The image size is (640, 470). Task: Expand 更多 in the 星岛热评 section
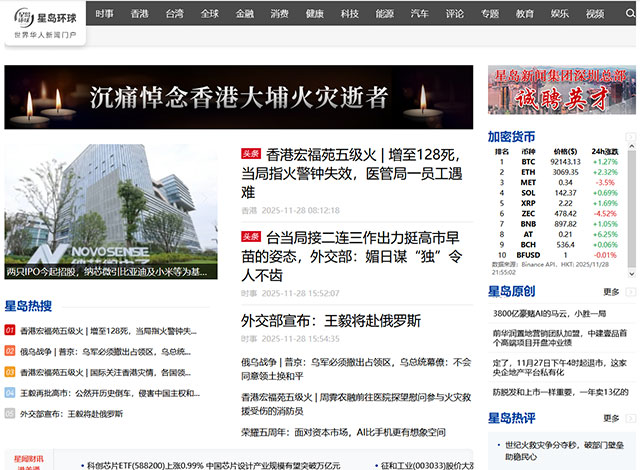pyautogui.click(x=611, y=418)
